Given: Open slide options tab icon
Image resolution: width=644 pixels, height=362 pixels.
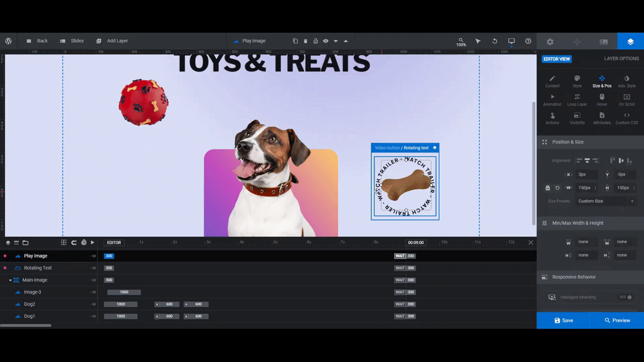Looking at the screenshot, I should click(x=604, y=42).
